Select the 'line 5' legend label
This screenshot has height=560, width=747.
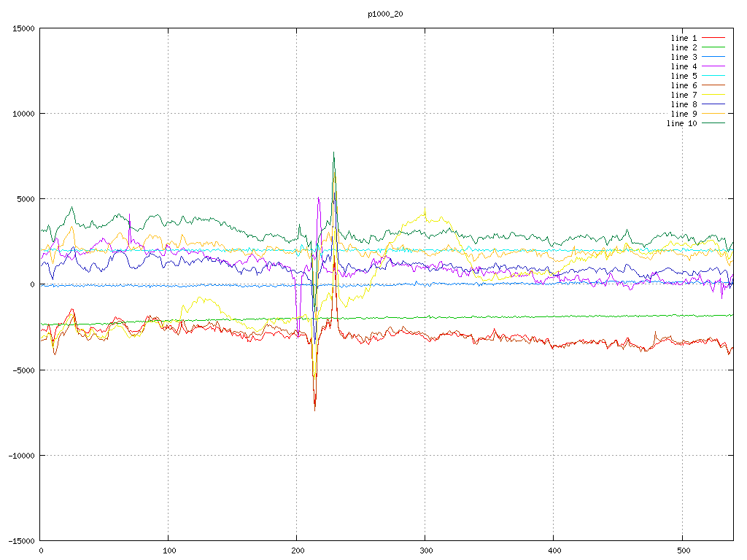pyautogui.click(x=684, y=76)
